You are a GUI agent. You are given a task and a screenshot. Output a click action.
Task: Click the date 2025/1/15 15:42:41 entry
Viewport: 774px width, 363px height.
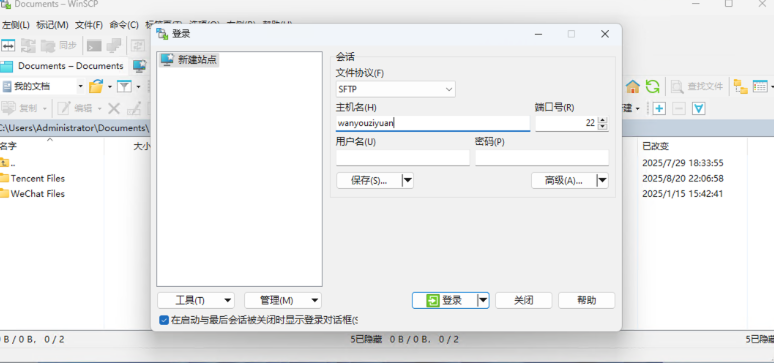click(683, 194)
